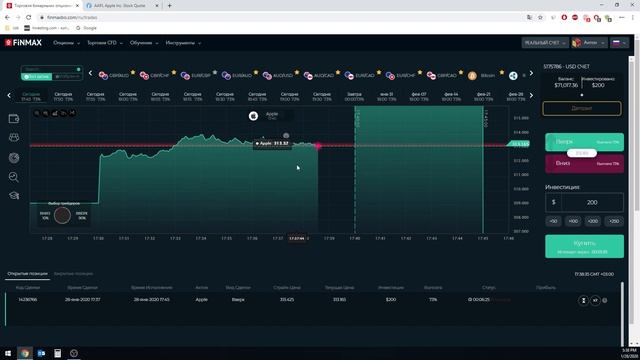Click the x2 double-up icon in position row
Image resolution: width=640 pixels, height=360 pixels.
tap(595, 300)
